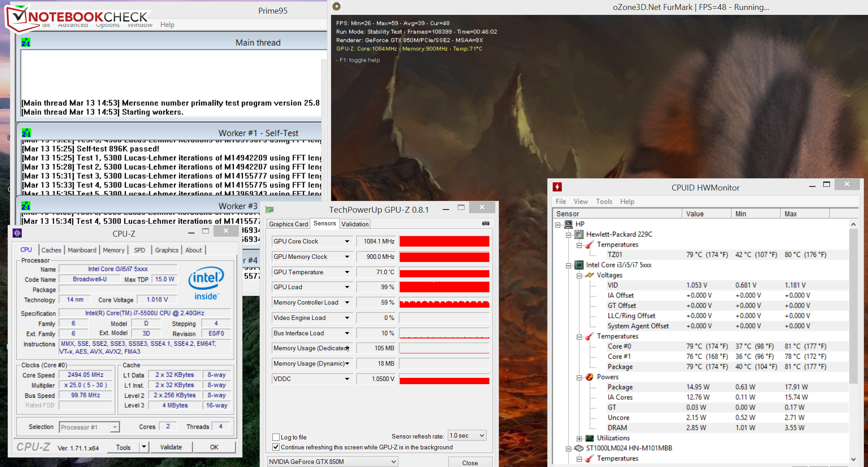Click the Memory Controller Load graph
The width and height of the screenshot is (868, 467).
pos(444,302)
